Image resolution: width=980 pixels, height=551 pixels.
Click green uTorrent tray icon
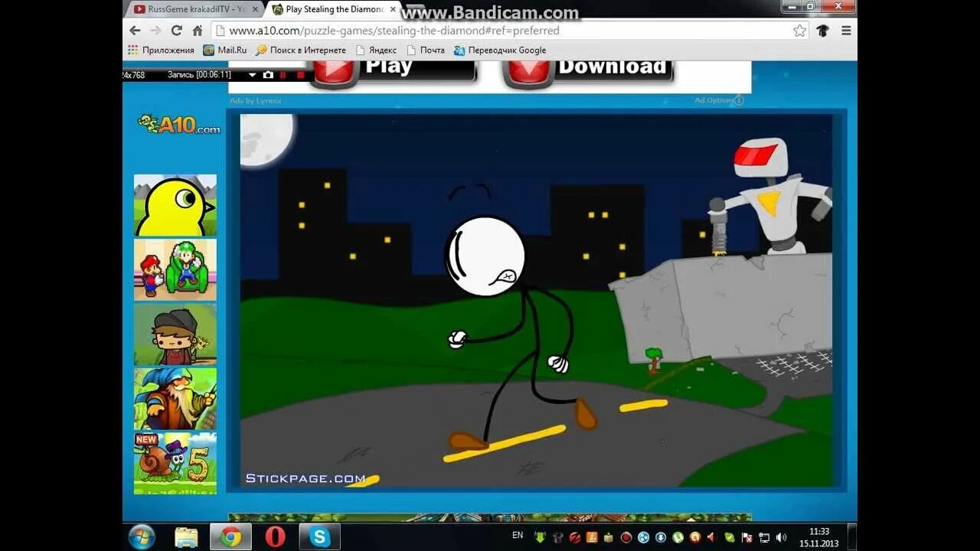pos(678,537)
